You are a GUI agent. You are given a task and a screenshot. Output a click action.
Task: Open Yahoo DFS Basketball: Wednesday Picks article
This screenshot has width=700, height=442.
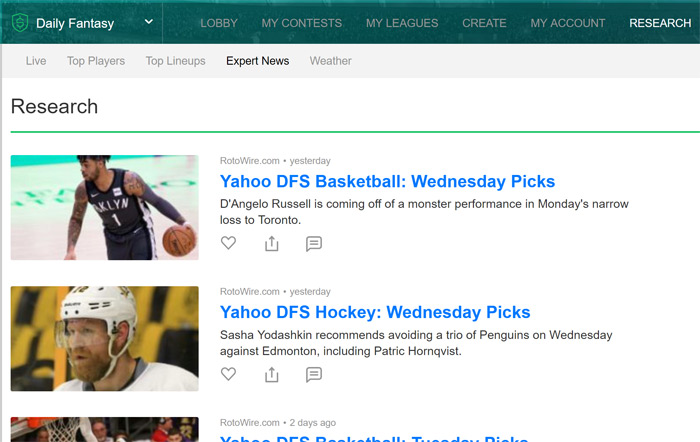[388, 181]
